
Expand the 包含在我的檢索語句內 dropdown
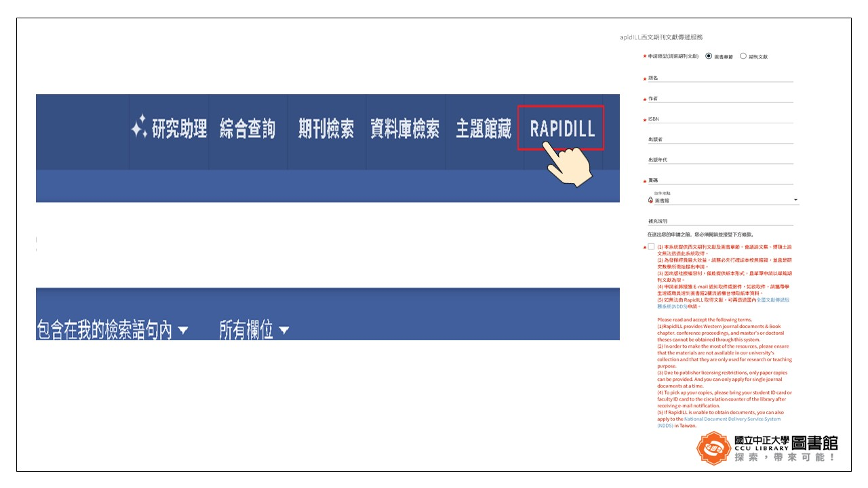[x=113, y=330]
